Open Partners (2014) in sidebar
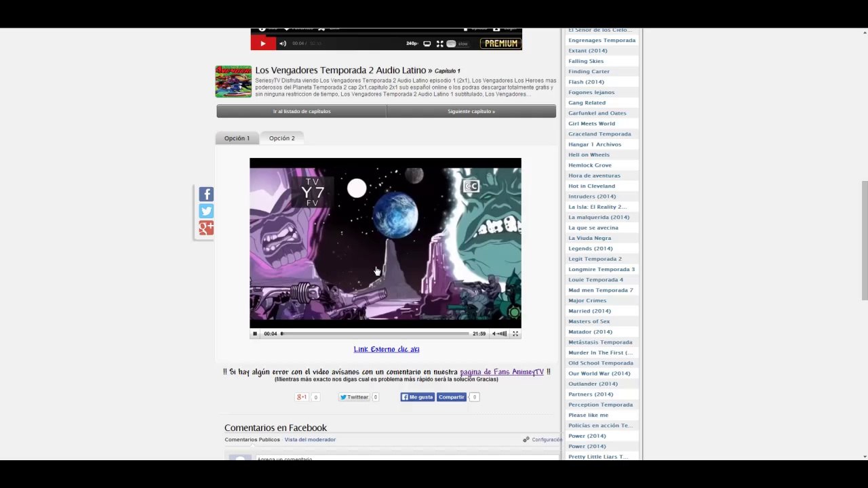 (591, 394)
